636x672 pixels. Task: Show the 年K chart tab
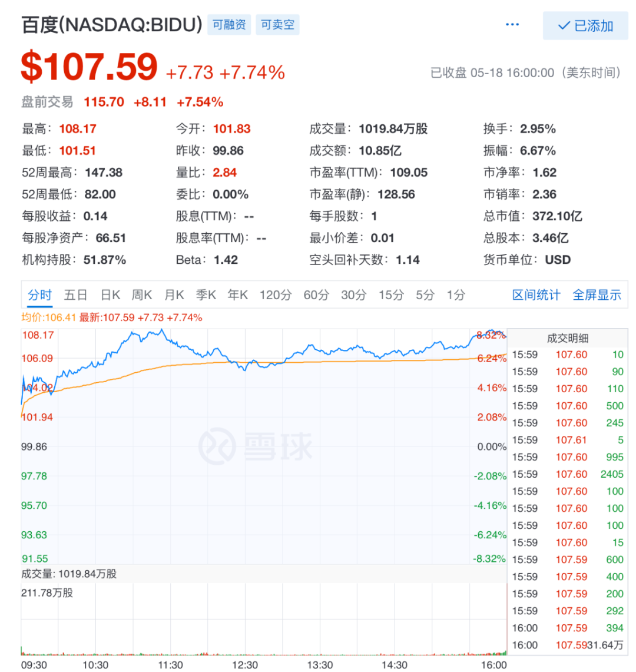pyautogui.click(x=238, y=295)
